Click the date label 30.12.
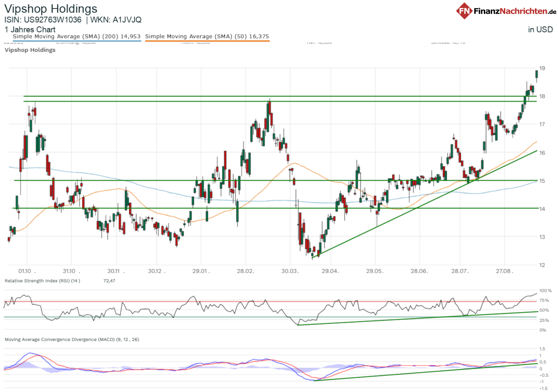This screenshot has width=558, height=392. coord(158,270)
